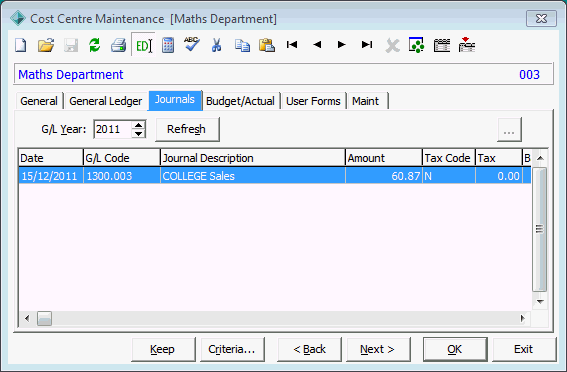This screenshot has height=372, width=567.
Task: Click the horizontal scrollbar left arrow
Action: [x=27, y=318]
